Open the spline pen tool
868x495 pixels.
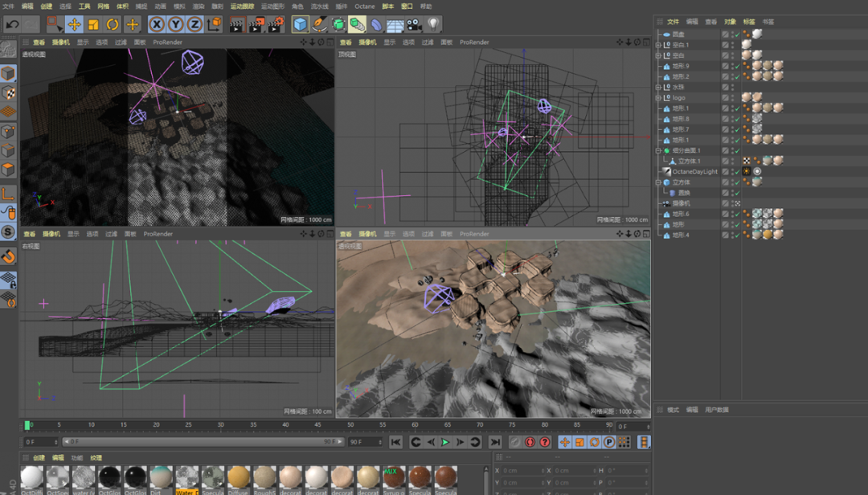click(x=319, y=24)
